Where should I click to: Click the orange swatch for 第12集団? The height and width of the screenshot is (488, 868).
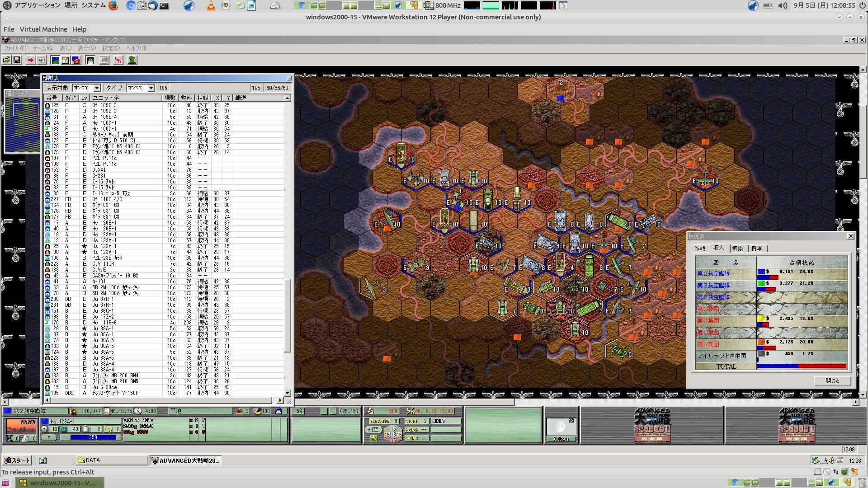click(761, 342)
